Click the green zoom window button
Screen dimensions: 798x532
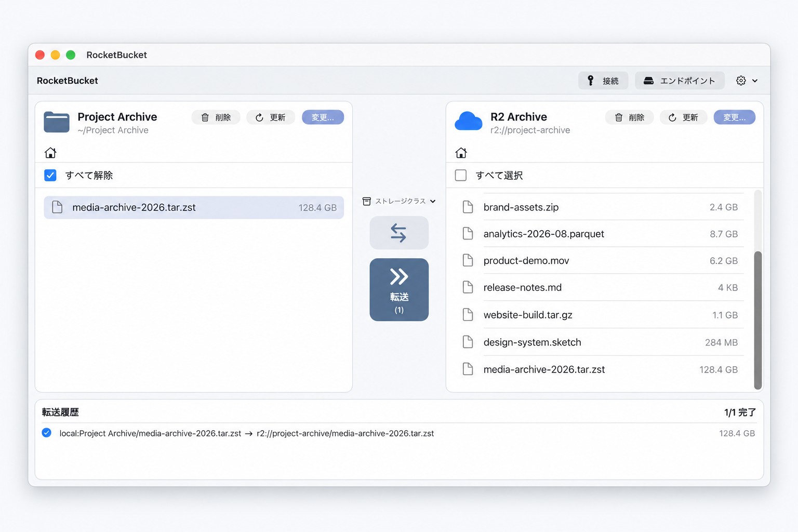pos(71,55)
